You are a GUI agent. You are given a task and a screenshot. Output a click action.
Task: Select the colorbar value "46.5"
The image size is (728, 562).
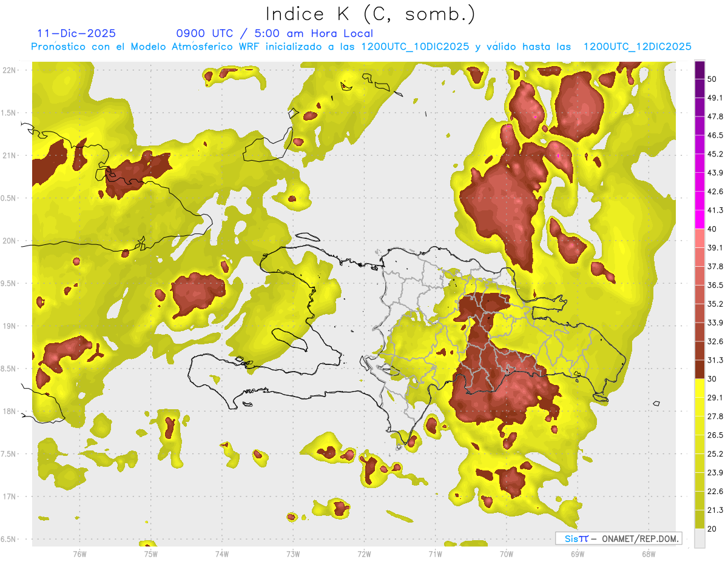point(715,135)
